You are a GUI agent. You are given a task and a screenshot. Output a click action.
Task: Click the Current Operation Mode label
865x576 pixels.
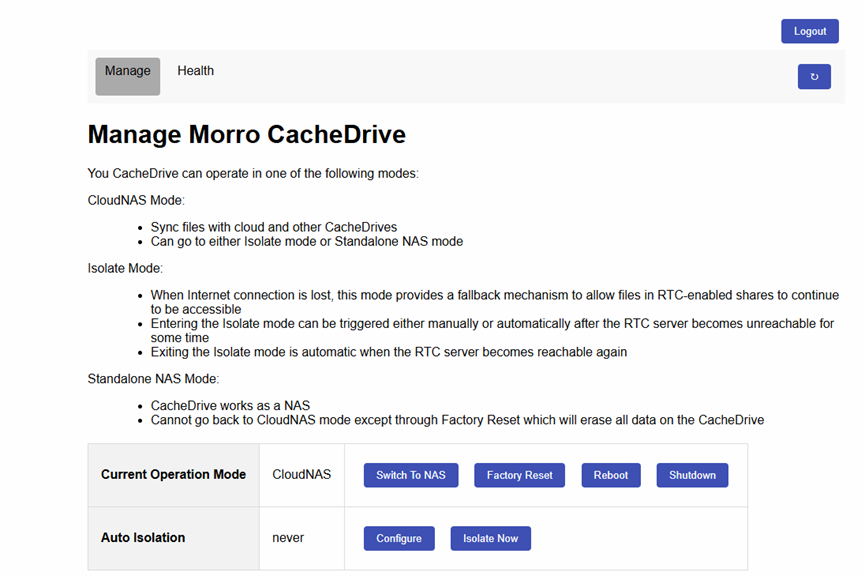click(x=173, y=474)
